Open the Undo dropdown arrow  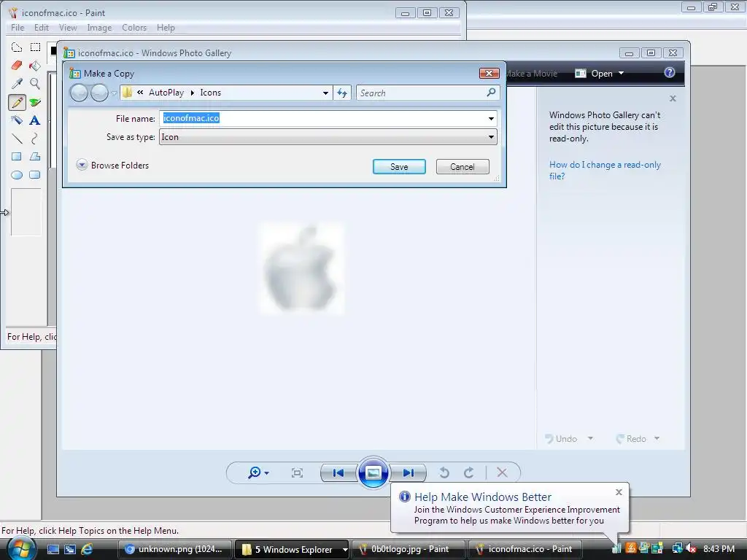coord(590,438)
